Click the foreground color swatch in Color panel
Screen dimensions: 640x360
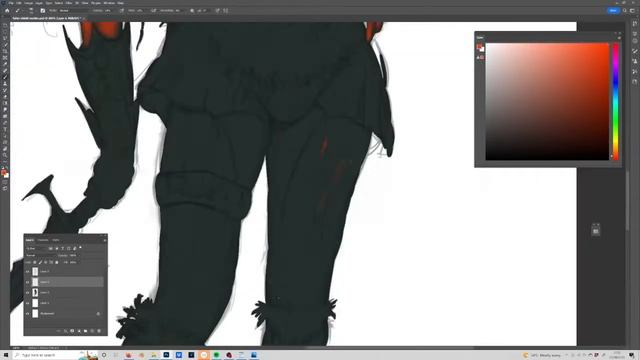point(479,47)
